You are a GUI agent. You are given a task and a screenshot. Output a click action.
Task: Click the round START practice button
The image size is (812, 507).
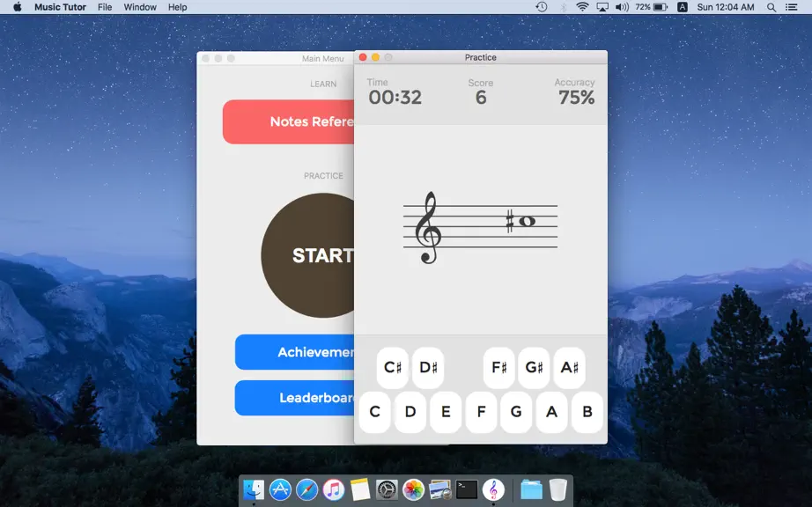pos(307,255)
